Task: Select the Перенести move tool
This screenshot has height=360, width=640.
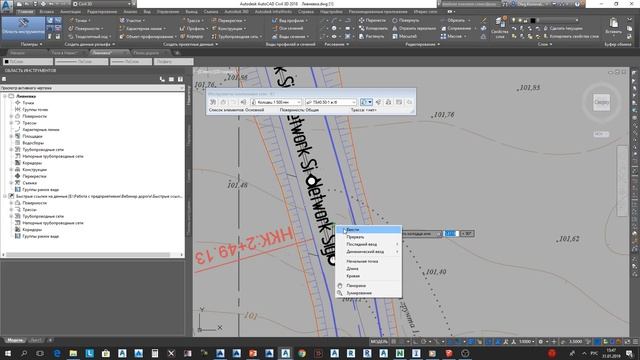Action: 372,20
